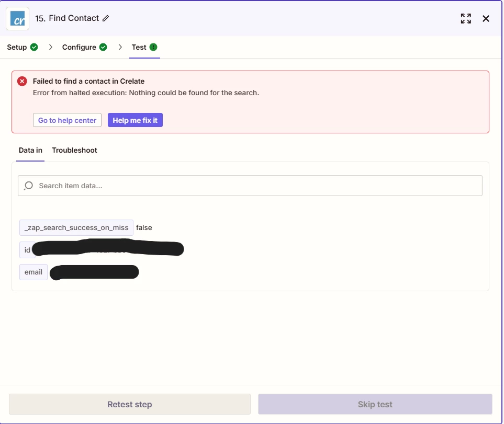Click red error icon in alert

(x=22, y=81)
